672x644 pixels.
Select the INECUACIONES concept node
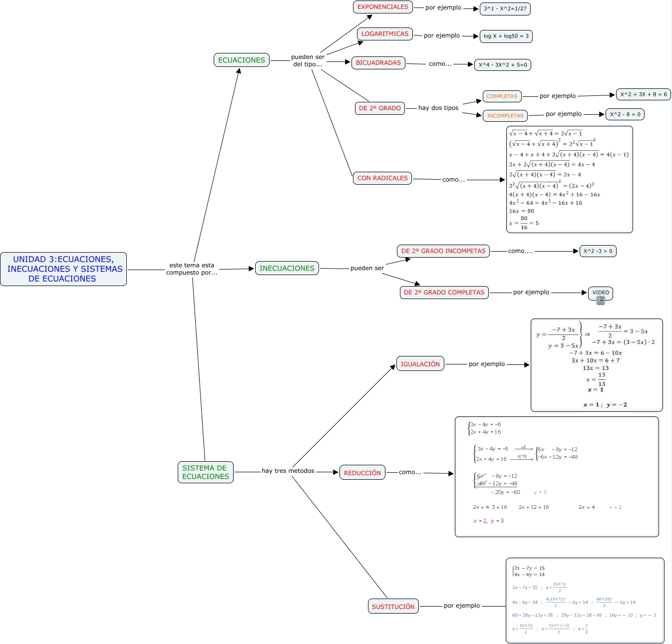click(x=287, y=268)
